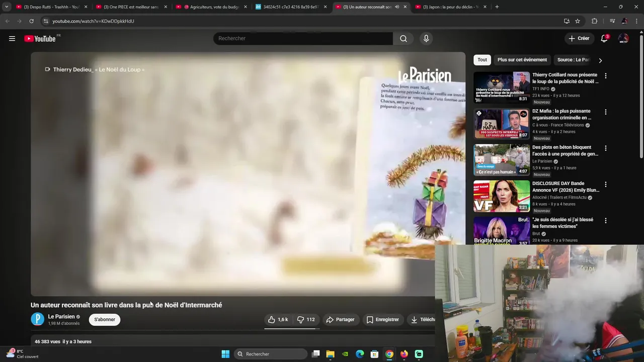Open 'DZ Mafia : la plus puissante' title
Viewport: 644px width, 362px height.
[561, 114]
